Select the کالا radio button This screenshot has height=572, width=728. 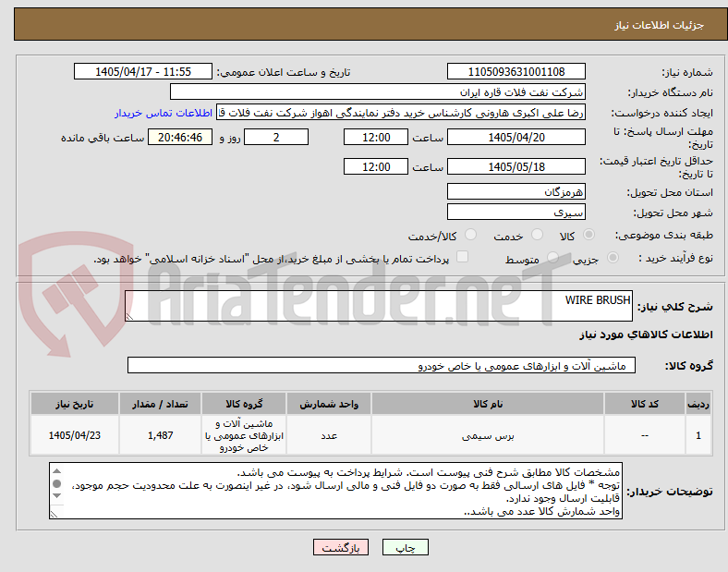(588, 235)
